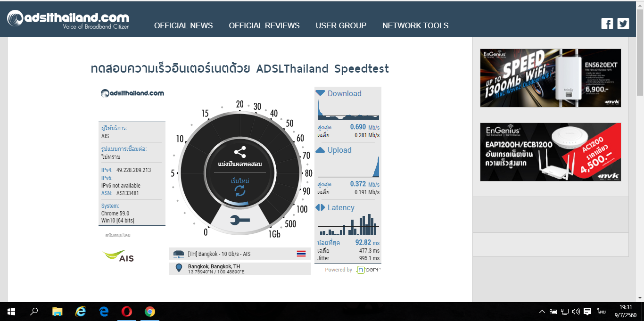The height and width of the screenshot is (321, 644).
Task: Launch Opera browser from taskbar
Action: pyautogui.click(x=126, y=312)
